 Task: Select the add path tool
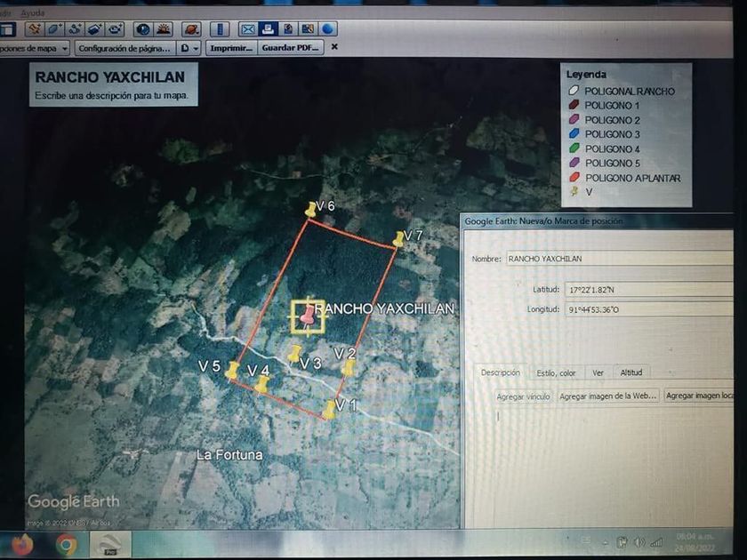click(76, 29)
